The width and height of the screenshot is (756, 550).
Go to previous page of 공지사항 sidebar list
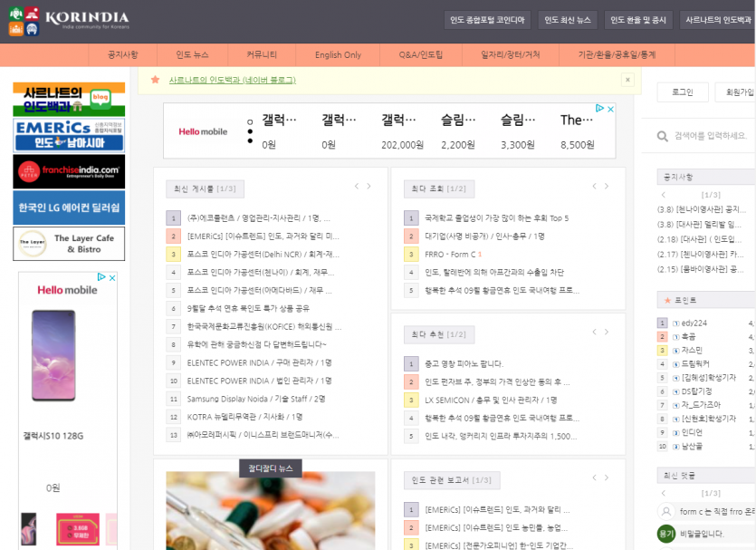664,195
